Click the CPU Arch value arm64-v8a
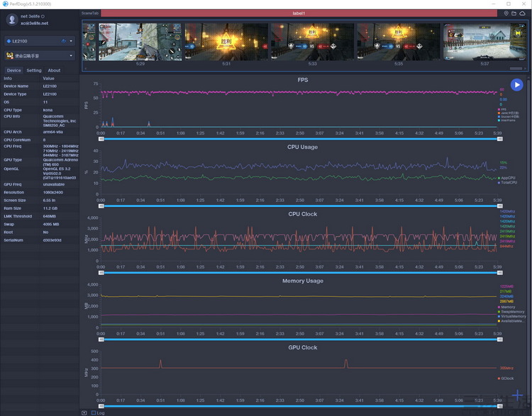532x416 pixels. click(x=53, y=132)
